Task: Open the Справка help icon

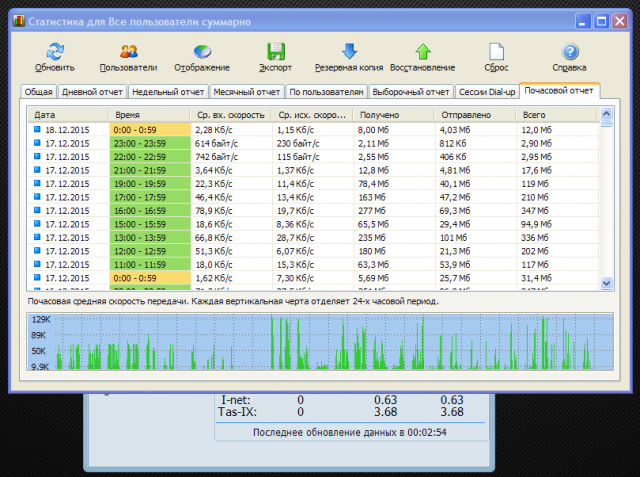Action: (569, 52)
